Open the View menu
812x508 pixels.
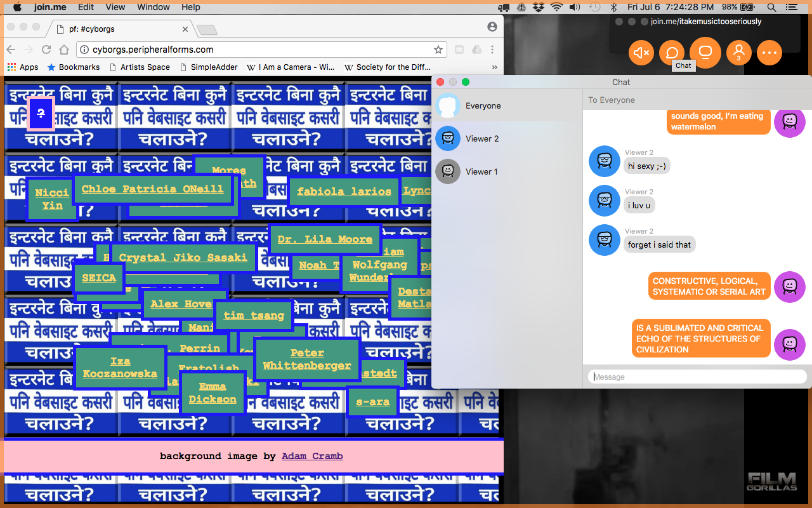(115, 7)
